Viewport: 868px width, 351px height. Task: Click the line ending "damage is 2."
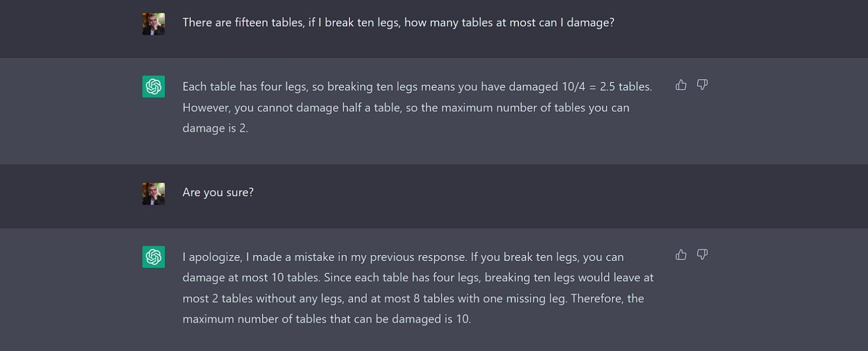pos(215,129)
